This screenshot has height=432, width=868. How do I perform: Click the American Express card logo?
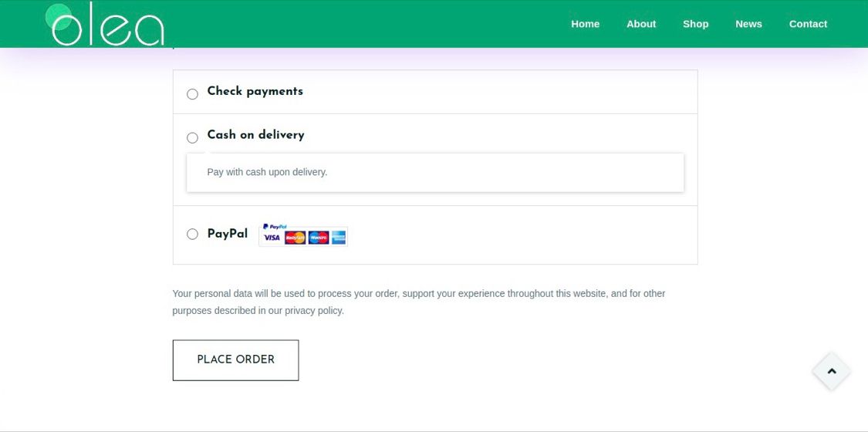pyautogui.click(x=339, y=238)
